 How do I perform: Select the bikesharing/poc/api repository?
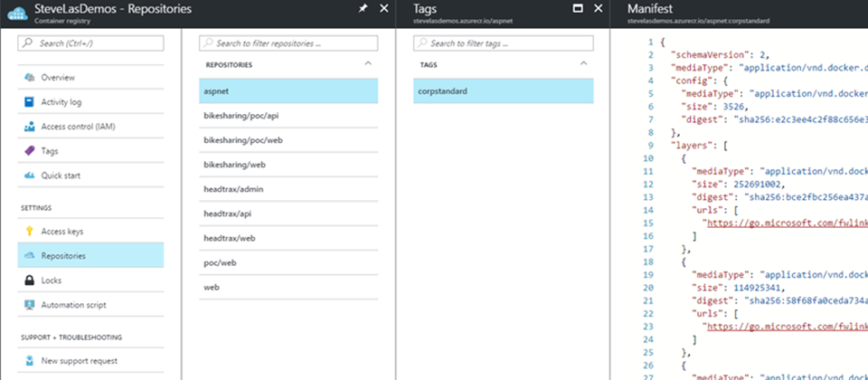coord(288,115)
